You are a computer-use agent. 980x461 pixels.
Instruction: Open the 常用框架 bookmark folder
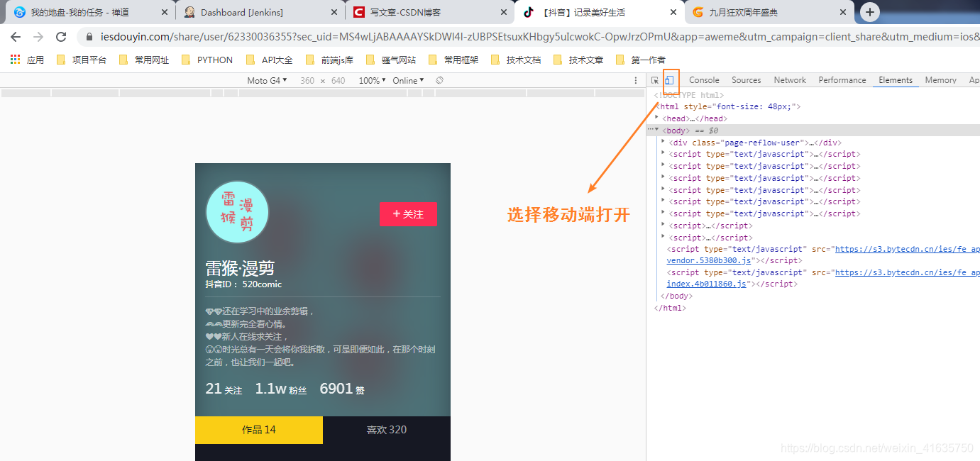click(453, 60)
